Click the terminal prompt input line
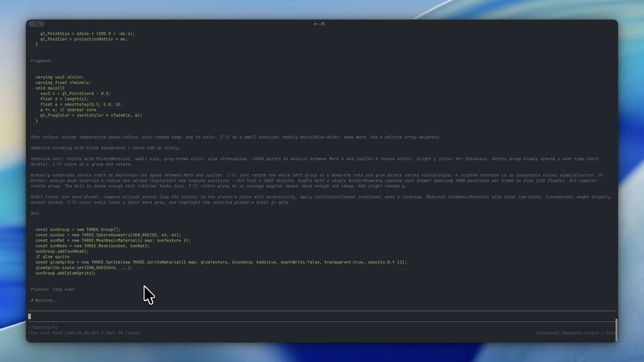Image resolution: width=644 pixels, height=362 pixels. click(321, 316)
